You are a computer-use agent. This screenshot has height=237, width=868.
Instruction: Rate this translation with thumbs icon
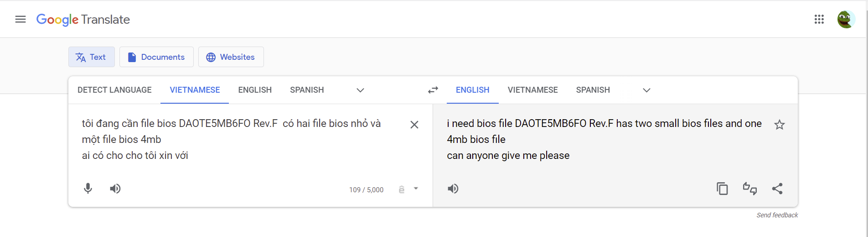tap(750, 189)
